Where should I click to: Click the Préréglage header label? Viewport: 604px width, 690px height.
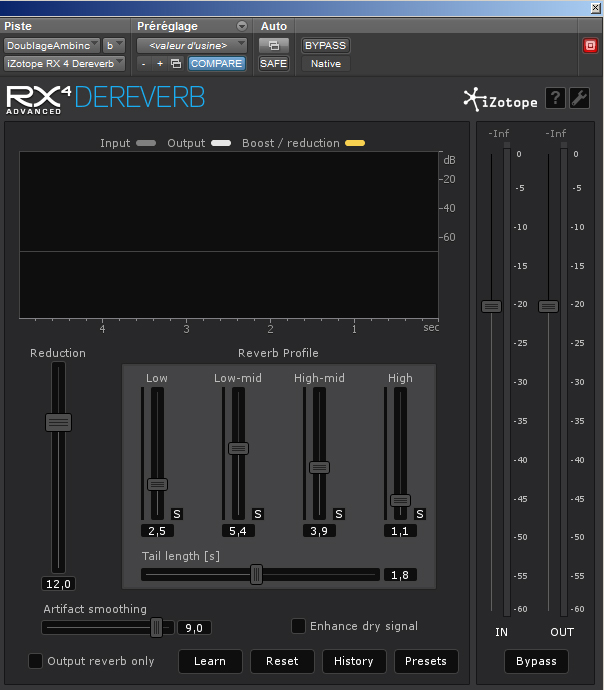[x=167, y=26]
